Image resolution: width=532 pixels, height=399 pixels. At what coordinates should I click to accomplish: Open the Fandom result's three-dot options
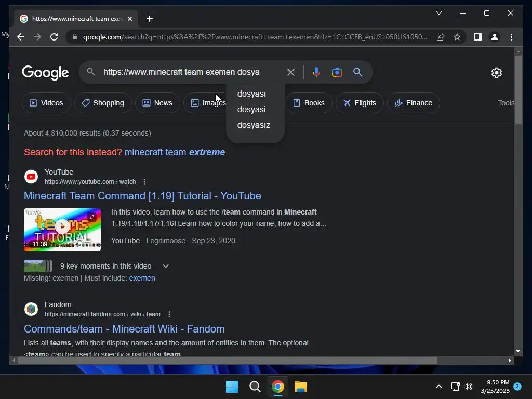tap(169, 314)
